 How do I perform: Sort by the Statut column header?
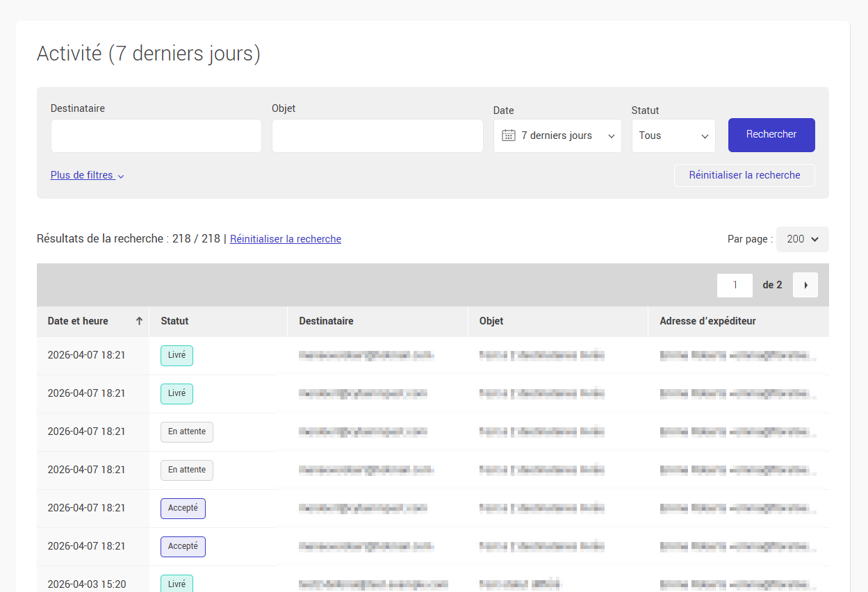(174, 321)
